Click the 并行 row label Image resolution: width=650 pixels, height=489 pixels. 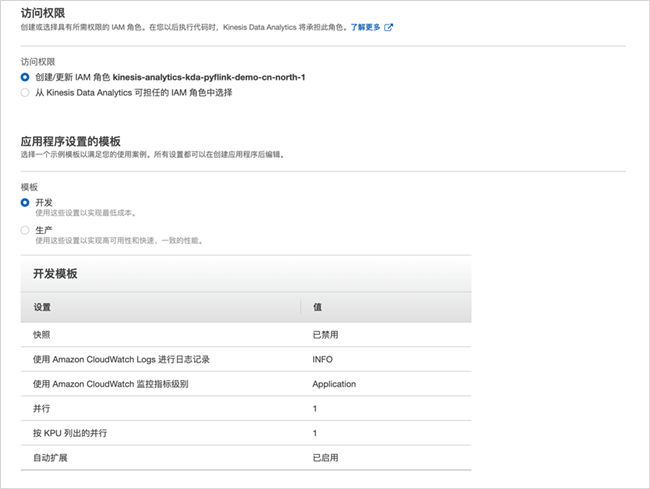coord(41,409)
